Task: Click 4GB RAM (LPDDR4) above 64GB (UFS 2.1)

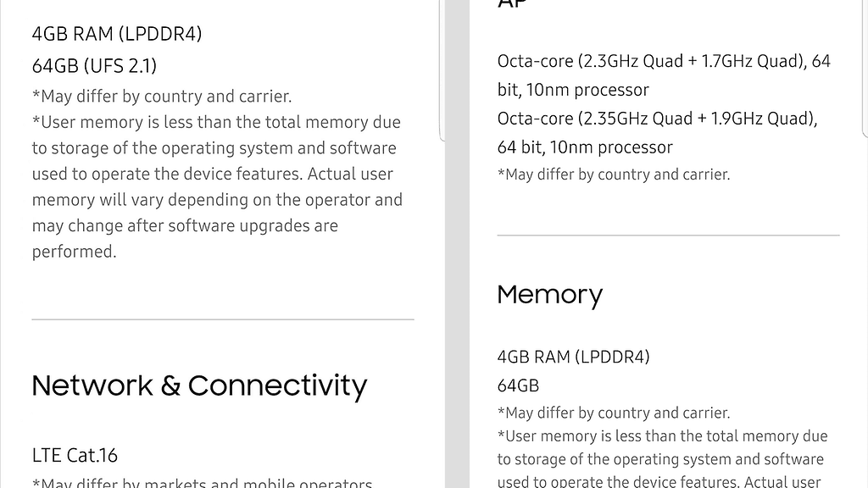Action: 117,34
